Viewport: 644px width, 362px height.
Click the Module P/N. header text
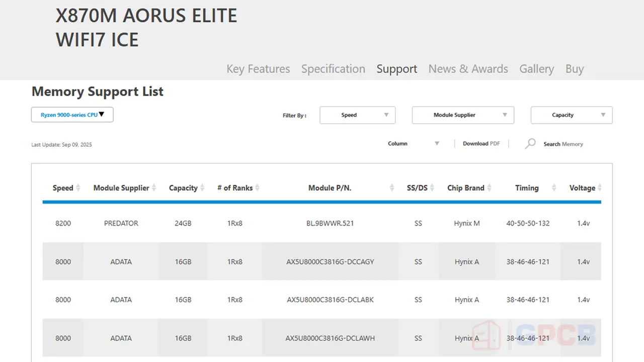point(330,188)
